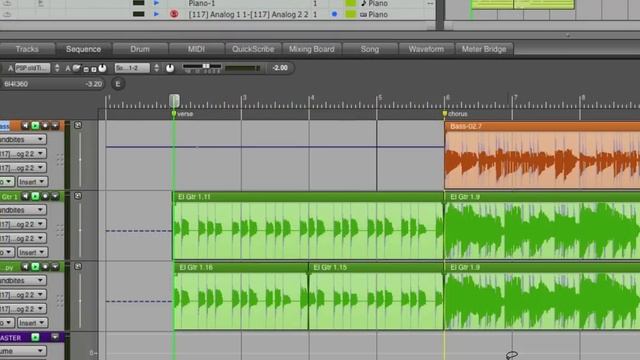The width and height of the screenshot is (640, 360).
Task: Open the MASTER track Volume layer dropdown
Action: [23, 351]
